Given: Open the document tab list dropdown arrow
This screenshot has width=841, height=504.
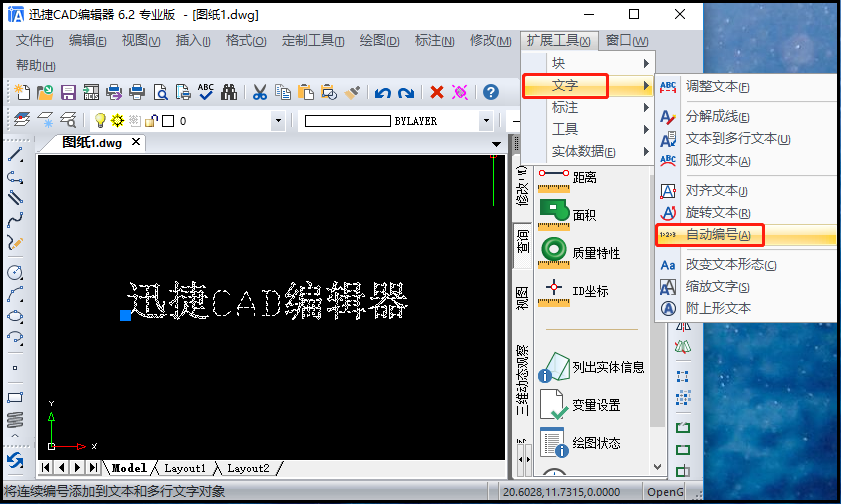Looking at the screenshot, I should click(496, 144).
